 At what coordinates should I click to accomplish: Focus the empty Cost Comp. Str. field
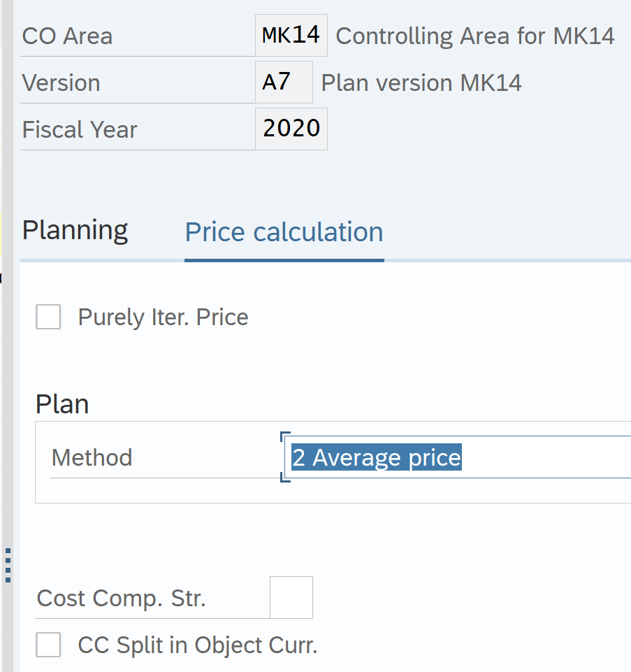pos(291,598)
